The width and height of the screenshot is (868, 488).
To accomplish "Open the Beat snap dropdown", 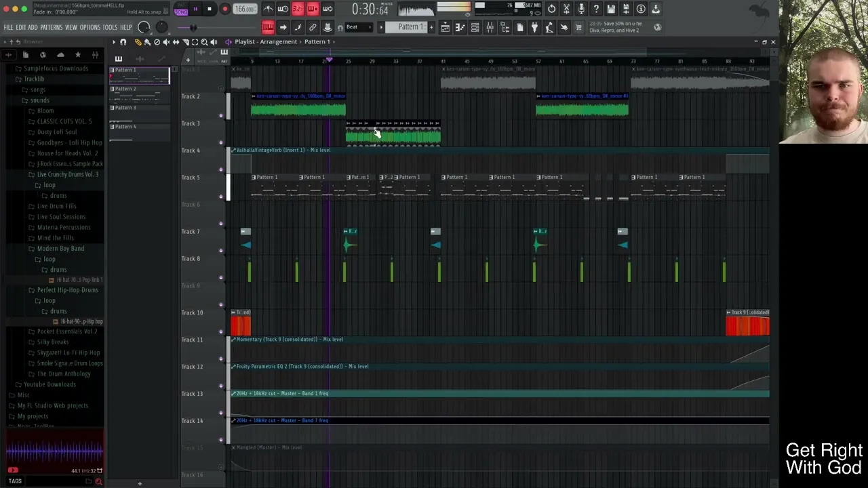I will [359, 27].
